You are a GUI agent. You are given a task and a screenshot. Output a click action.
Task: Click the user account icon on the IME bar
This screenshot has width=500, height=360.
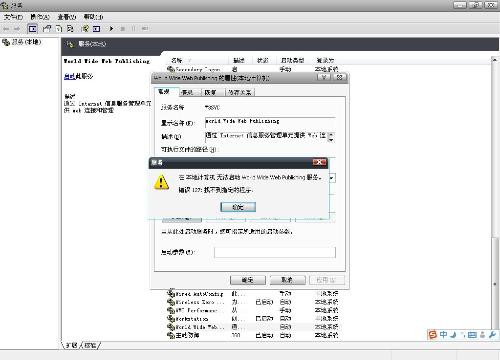tap(482, 335)
